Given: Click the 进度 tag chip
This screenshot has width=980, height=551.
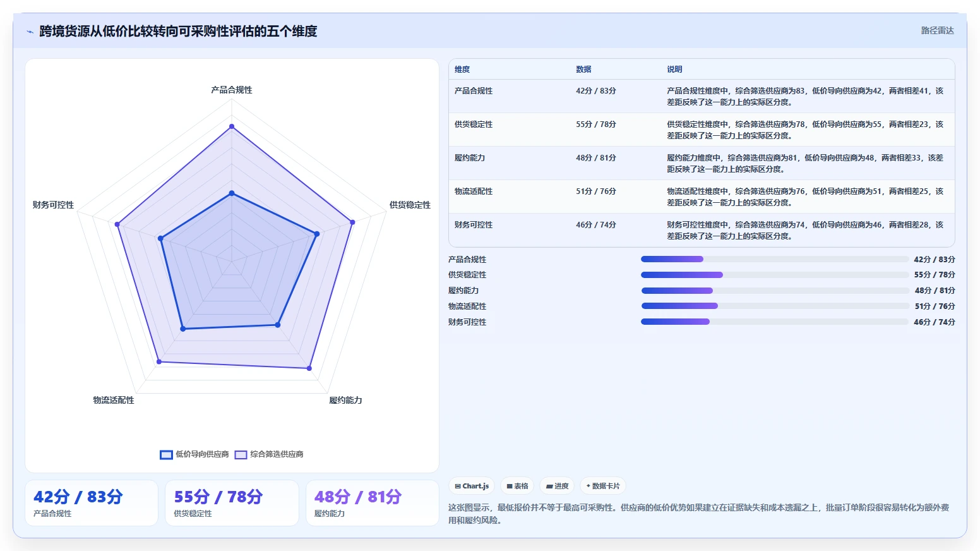Looking at the screenshot, I should point(557,486).
